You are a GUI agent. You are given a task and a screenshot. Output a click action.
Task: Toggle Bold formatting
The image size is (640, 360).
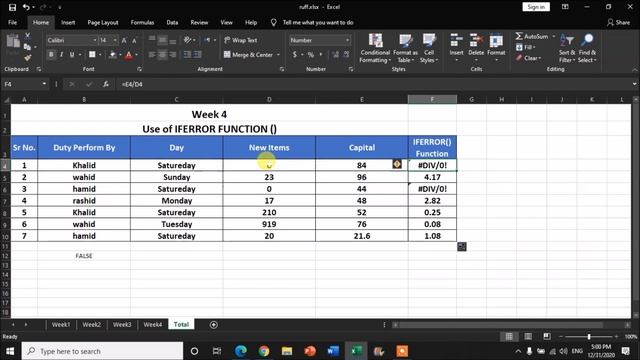coord(51,54)
